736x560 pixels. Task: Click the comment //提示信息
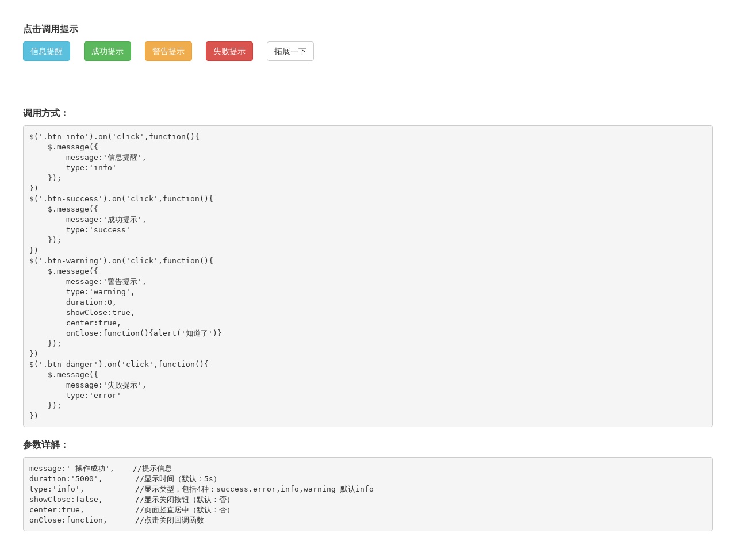click(152, 469)
